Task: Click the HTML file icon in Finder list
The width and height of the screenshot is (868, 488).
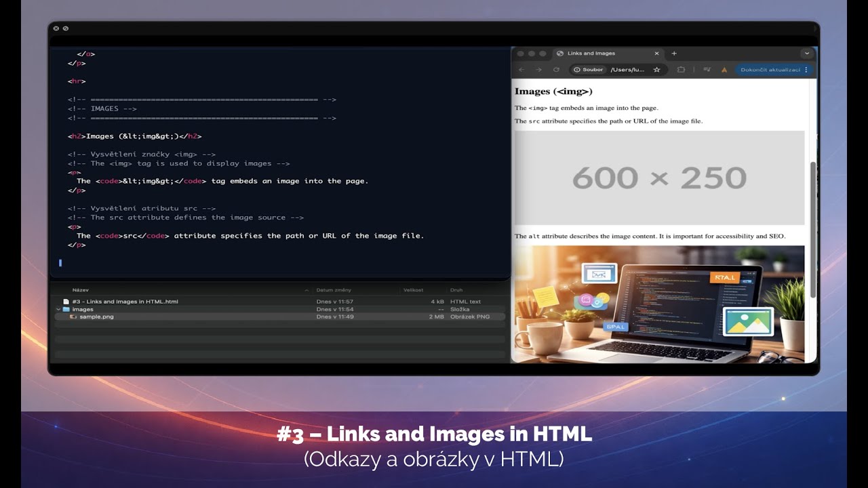Action: click(x=66, y=302)
